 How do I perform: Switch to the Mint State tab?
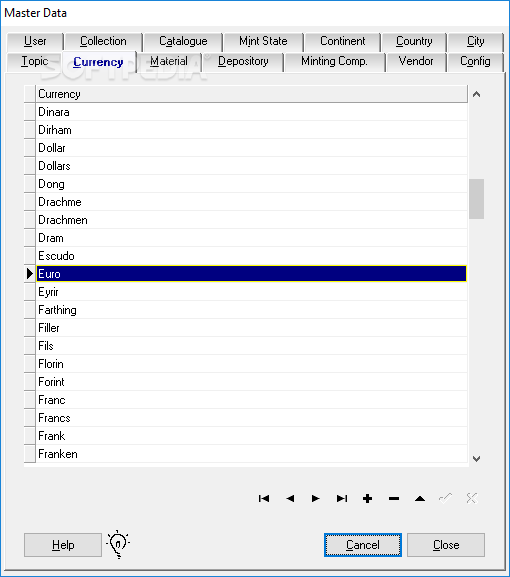click(263, 41)
